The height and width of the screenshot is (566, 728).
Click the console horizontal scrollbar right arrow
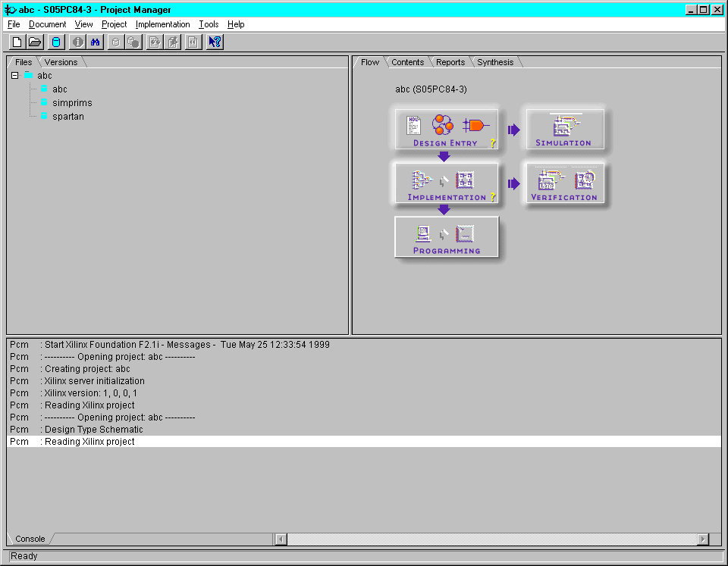(x=703, y=539)
